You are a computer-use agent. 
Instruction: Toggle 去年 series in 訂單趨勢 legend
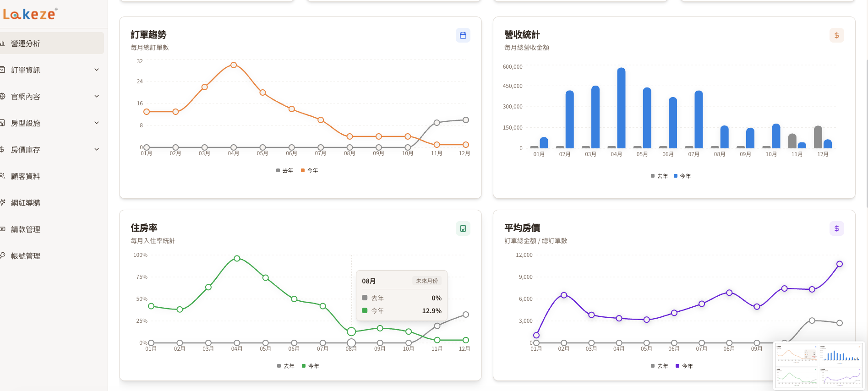(x=284, y=170)
